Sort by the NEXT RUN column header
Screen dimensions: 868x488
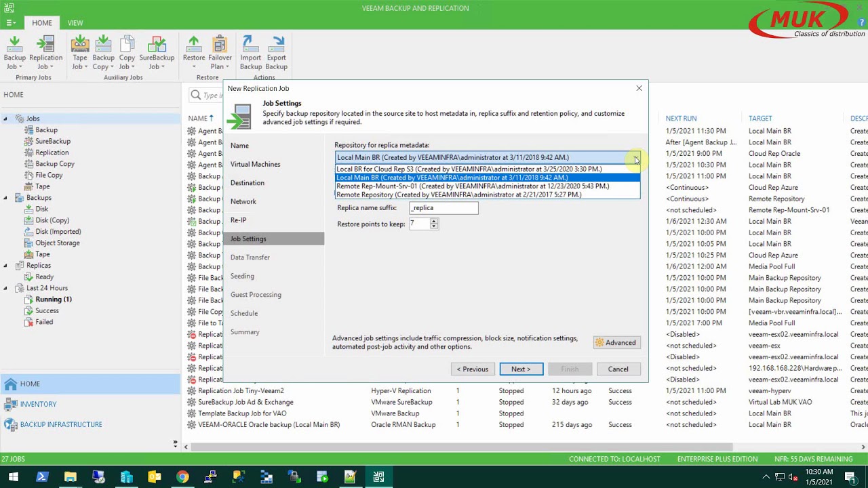681,119
